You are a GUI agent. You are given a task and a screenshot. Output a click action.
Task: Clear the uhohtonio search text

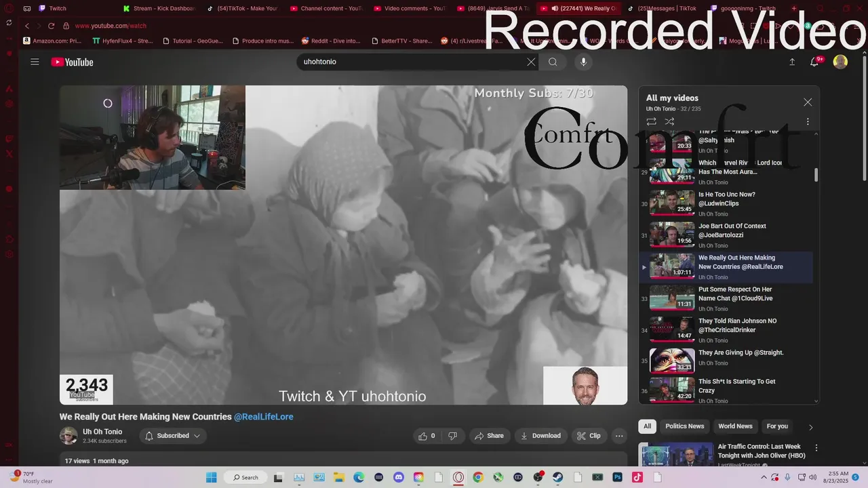(531, 62)
